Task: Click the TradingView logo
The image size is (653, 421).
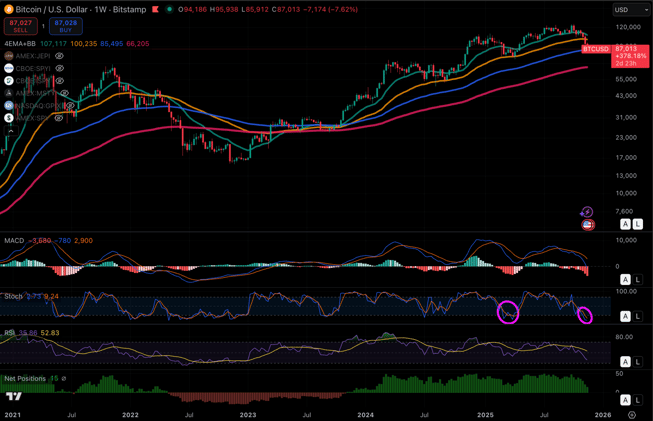Action: (14, 396)
